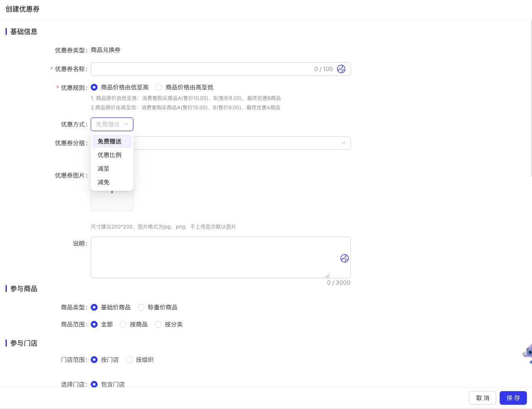Click the 保存 button

(513, 398)
